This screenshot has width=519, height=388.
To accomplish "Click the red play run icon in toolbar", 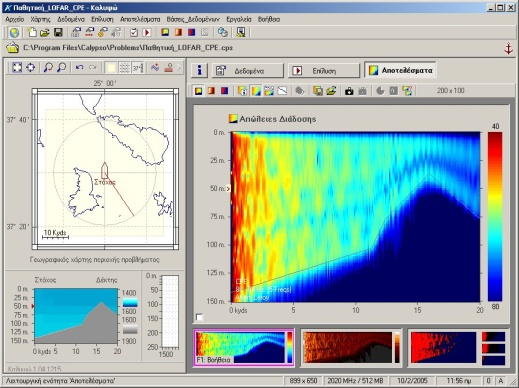I will click(147, 32).
